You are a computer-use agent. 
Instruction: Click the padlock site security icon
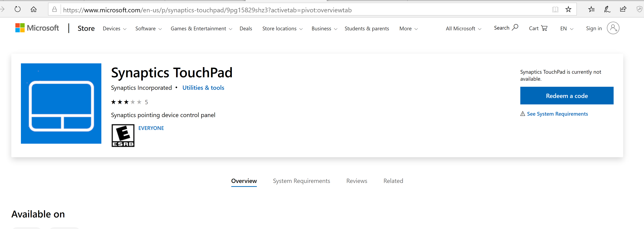pos(55,9)
